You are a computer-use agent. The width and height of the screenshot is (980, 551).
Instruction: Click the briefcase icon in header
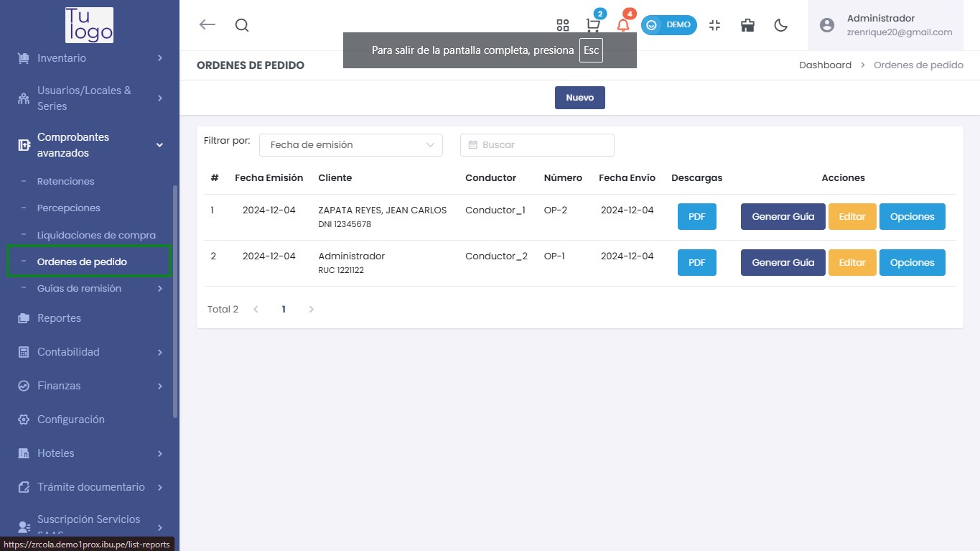747,25
